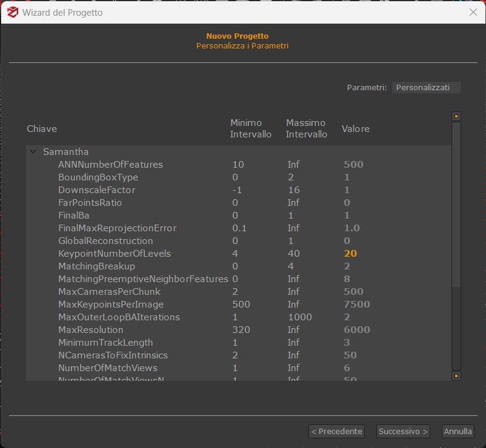The image size is (486, 448).
Task: Click the minimum 0.1 of FinalMaxReprojectionError
Action: (239, 228)
